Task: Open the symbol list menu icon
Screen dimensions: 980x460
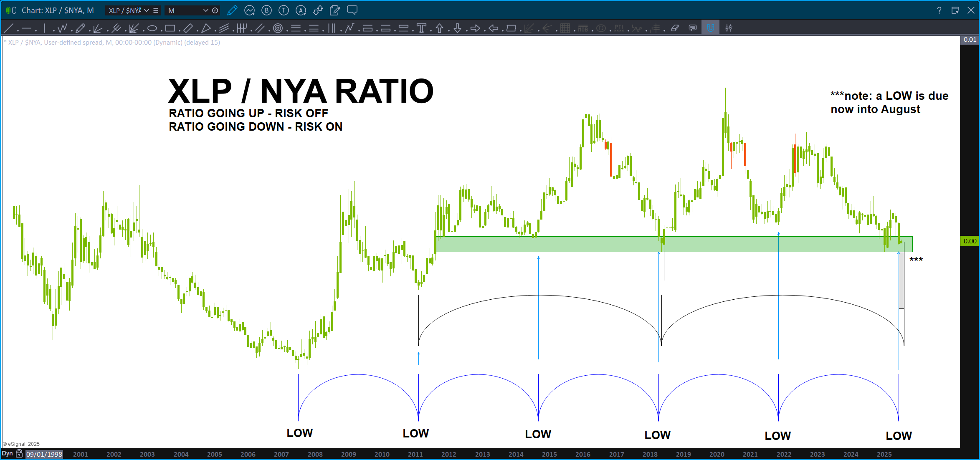Action: pos(156,10)
